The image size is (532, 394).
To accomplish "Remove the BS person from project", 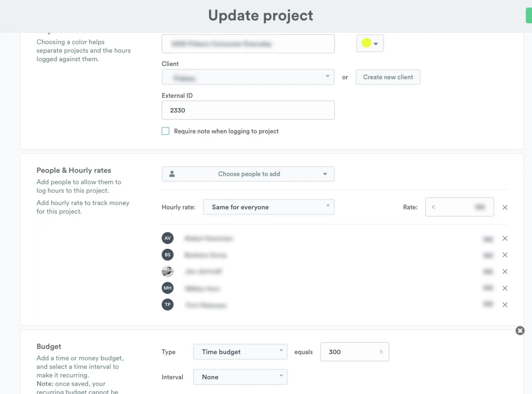I will [505, 255].
